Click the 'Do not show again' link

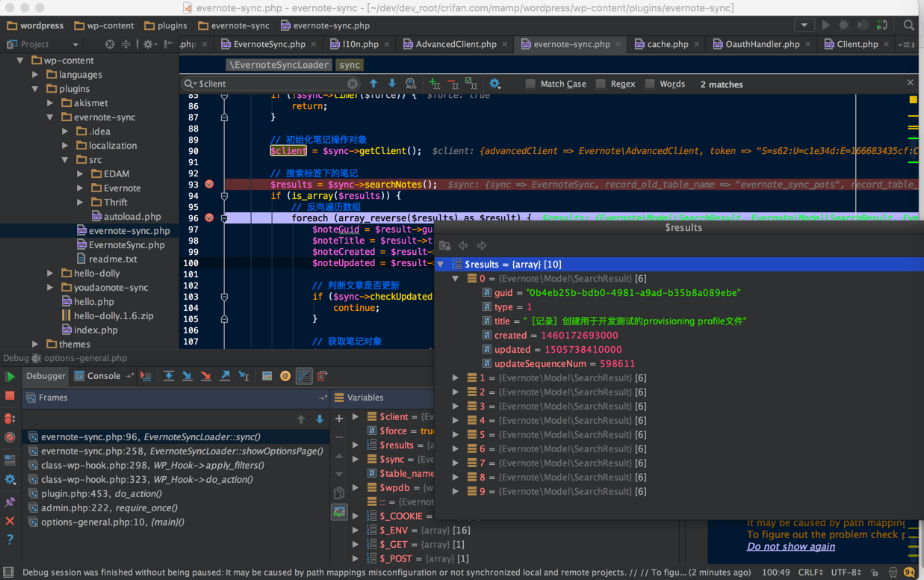pyautogui.click(x=791, y=546)
